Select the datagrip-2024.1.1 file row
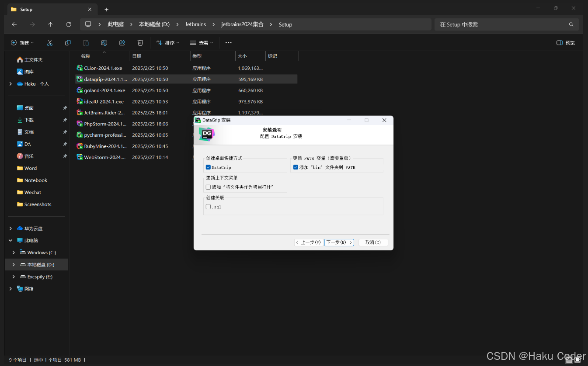This screenshot has width=588, height=366. click(186, 79)
